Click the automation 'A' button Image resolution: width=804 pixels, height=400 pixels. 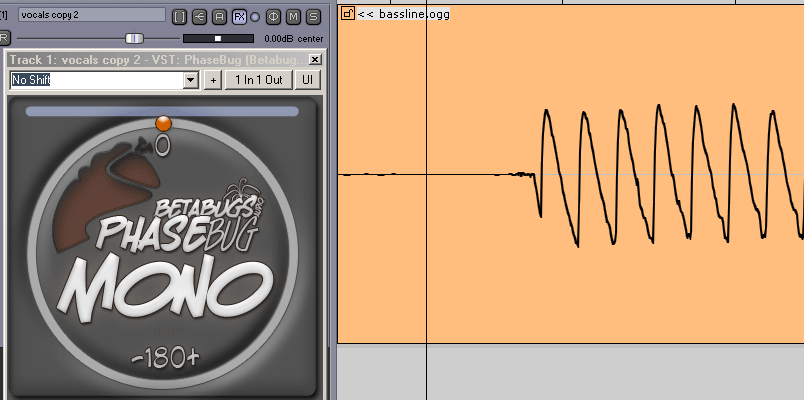point(219,17)
